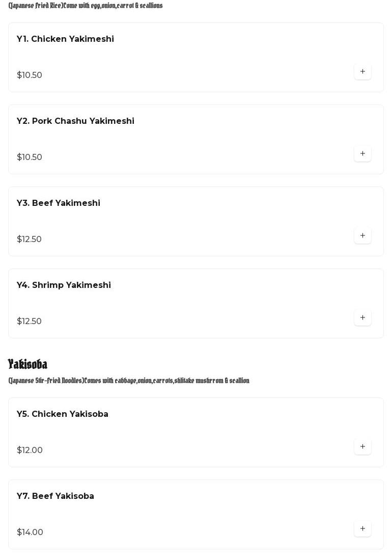This screenshot has width=392, height=558.
Task: Add Y4 Shrimp Yakimeshi using plus icon
Action: point(362,318)
